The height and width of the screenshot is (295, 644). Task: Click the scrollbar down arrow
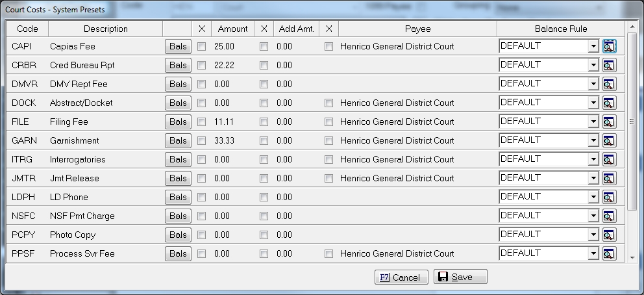point(632,257)
